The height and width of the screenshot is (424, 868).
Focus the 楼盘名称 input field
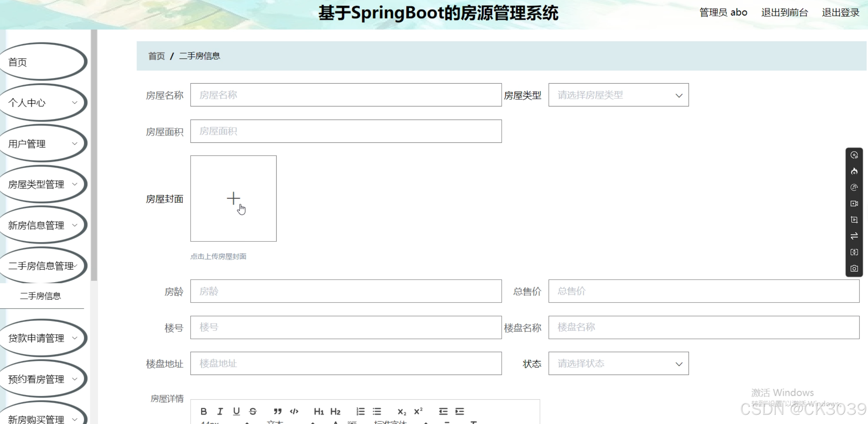[x=704, y=327]
